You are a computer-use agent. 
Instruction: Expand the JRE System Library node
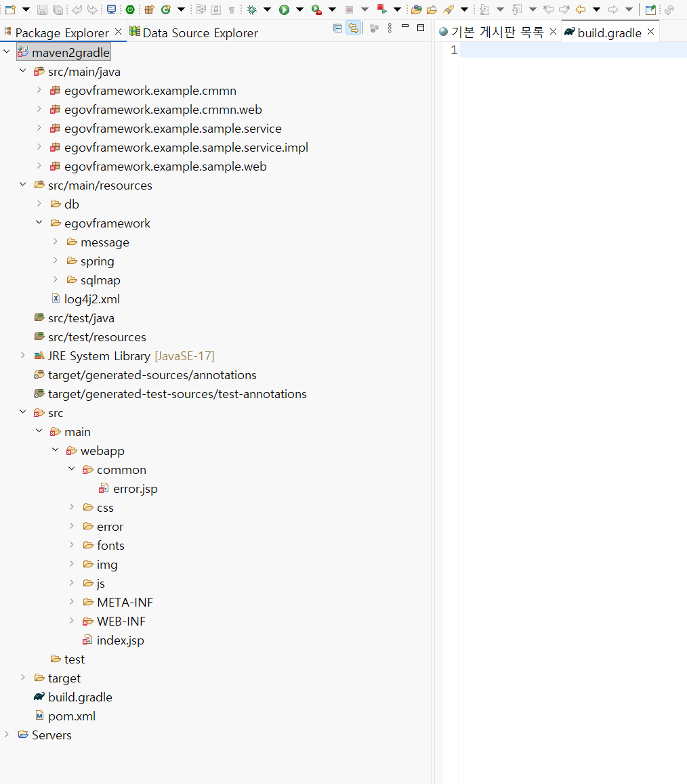(x=23, y=355)
